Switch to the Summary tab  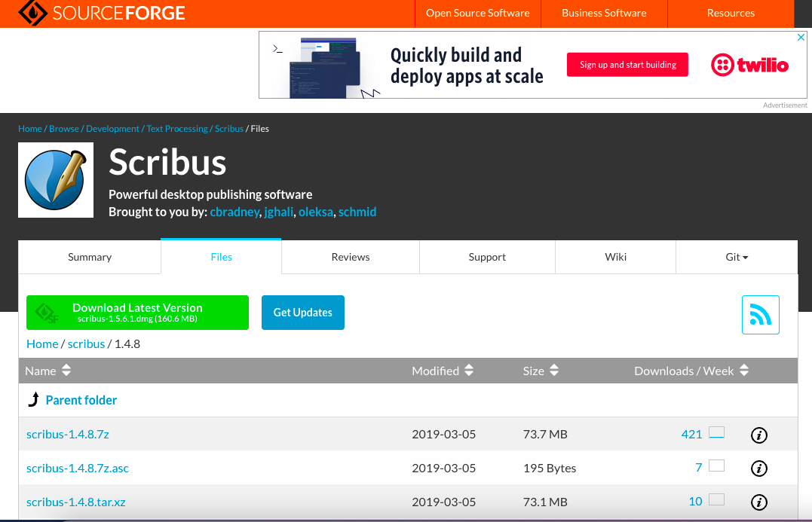click(90, 257)
